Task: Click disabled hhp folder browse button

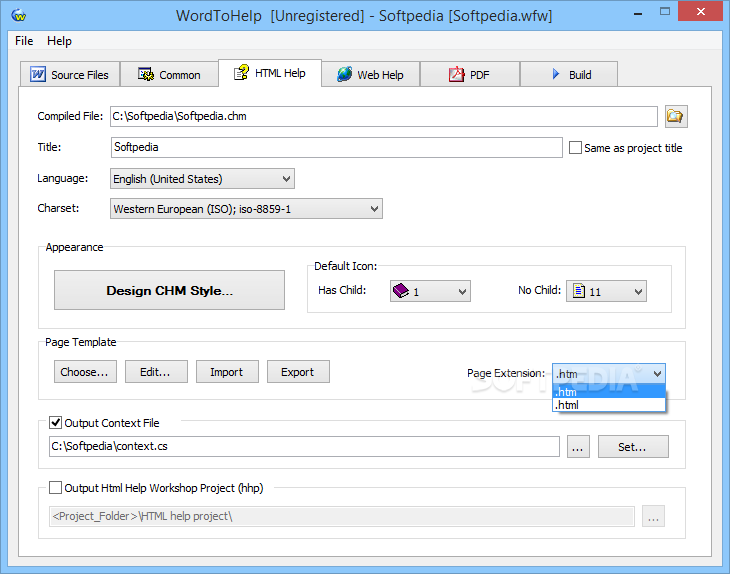Action: point(653,516)
